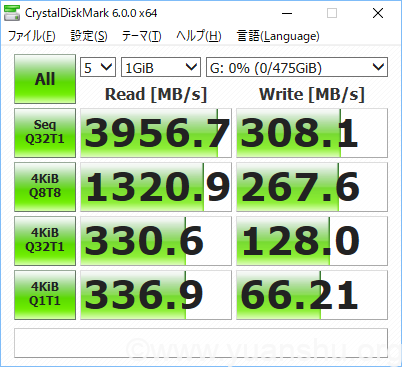
Task: Click the Seq write result 308.1
Action: coord(312,133)
